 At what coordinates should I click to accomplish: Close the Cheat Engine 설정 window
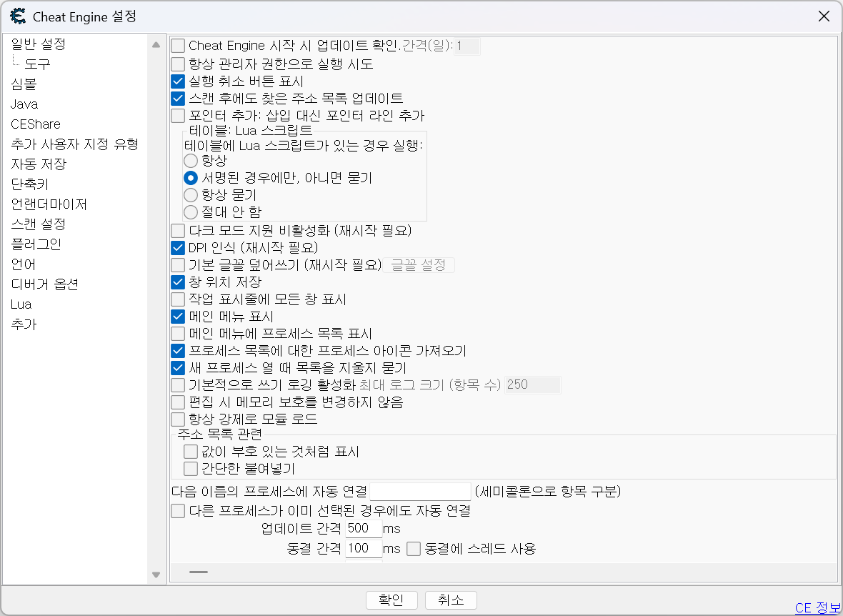coord(824,16)
